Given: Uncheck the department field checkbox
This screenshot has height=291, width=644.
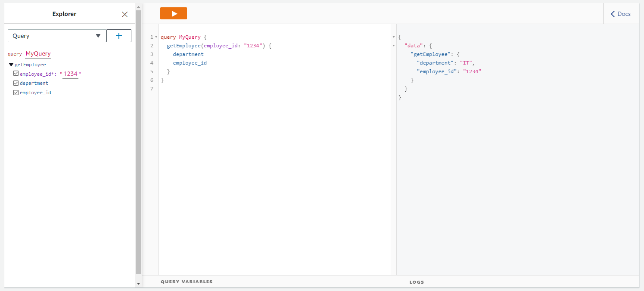Looking at the screenshot, I should [16, 83].
